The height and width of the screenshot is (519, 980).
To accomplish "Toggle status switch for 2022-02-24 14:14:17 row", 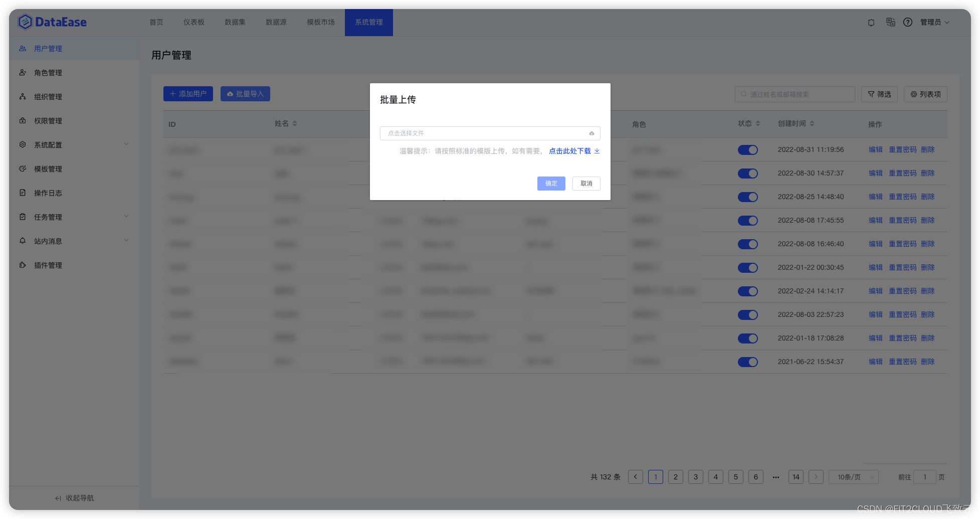I will (747, 291).
